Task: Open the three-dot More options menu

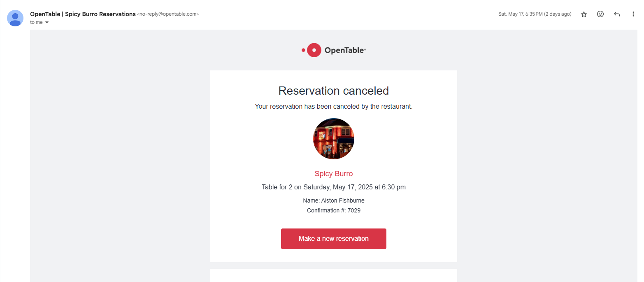Action: [x=633, y=14]
